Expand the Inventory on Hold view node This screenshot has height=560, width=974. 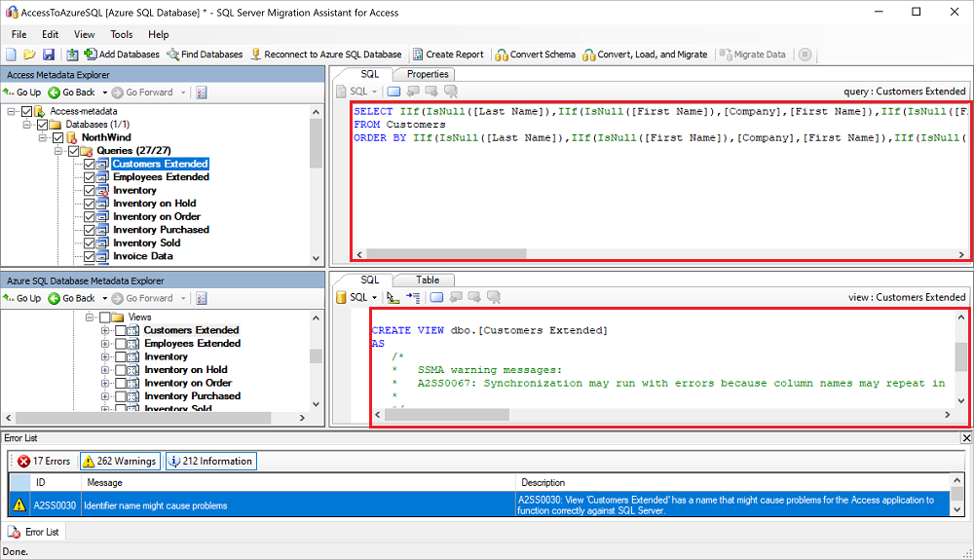[x=105, y=370]
